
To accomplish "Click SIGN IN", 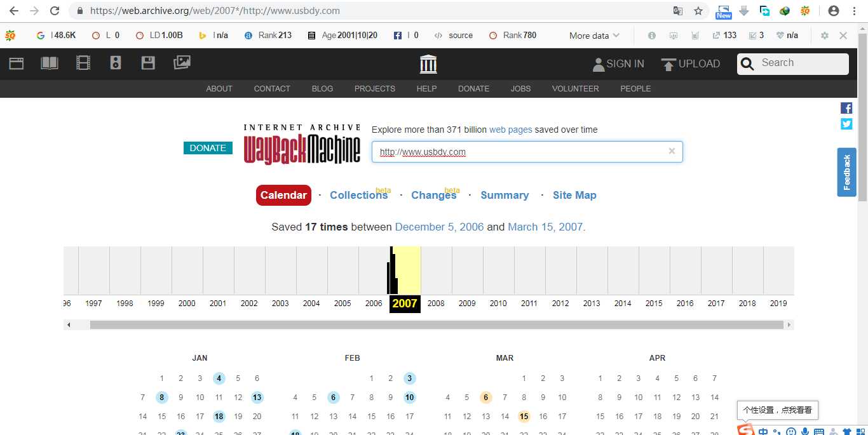I will click(x=618, y=64).
